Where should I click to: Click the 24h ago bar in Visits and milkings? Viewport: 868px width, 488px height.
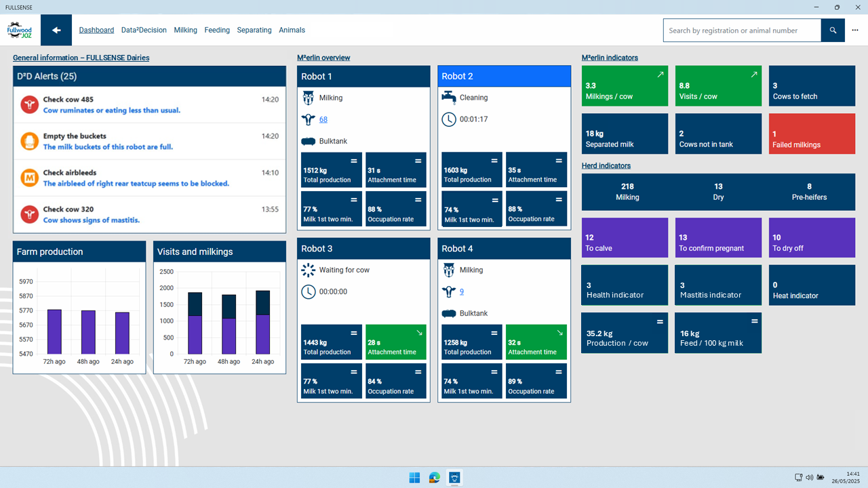coord(263,322)
